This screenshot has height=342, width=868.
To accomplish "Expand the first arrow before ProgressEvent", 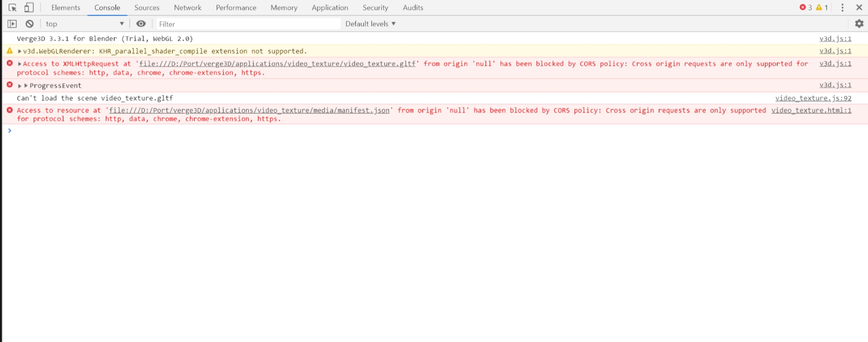I will [20, 86].
